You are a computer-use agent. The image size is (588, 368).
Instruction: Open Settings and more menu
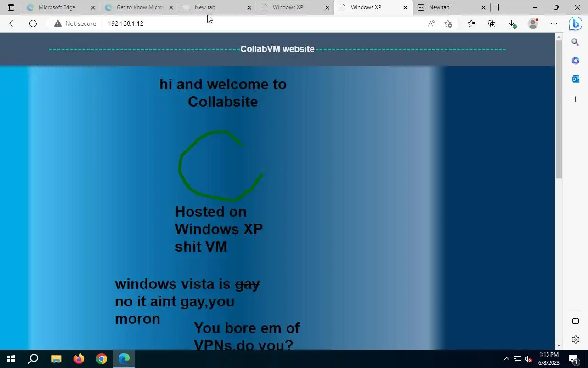[x=554, y=23]
